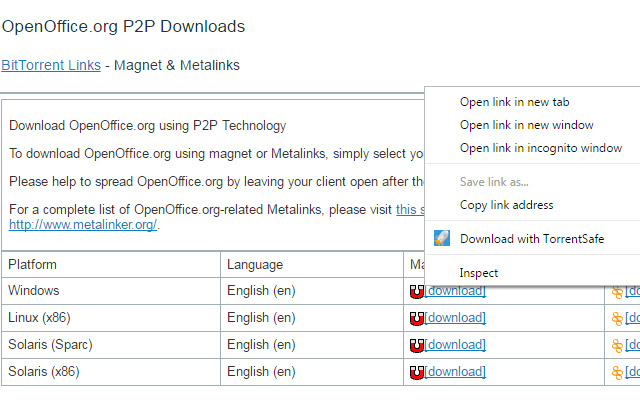Choose 'Copy link address' from the context menu
This screenshot has height=400, width=640.
point(506,205)
